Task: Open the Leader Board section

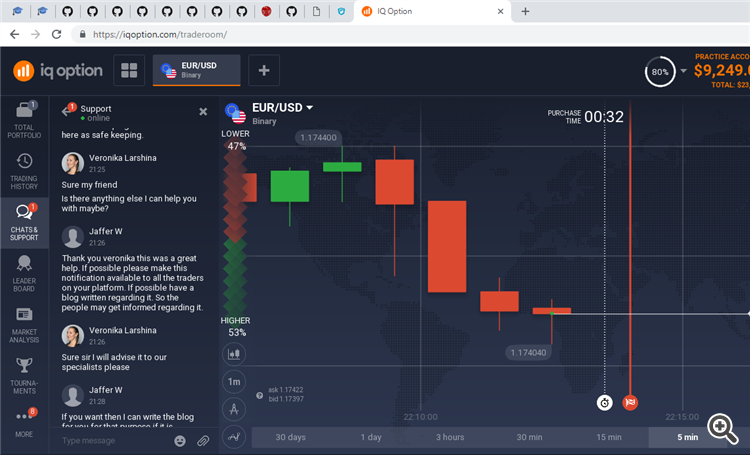Action: pyautogui.click(x=24, y=274)
